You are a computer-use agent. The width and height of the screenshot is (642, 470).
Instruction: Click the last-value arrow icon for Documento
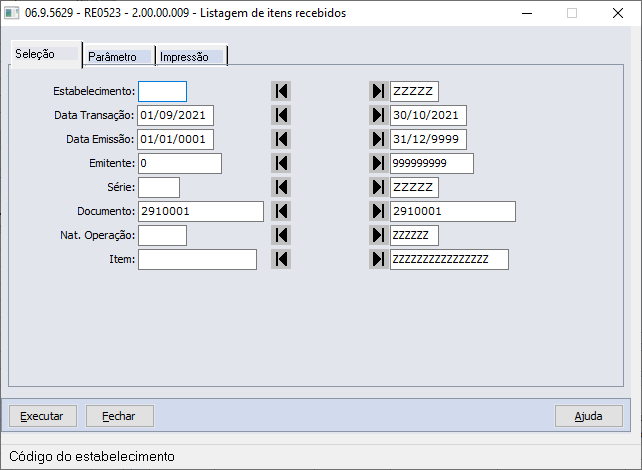[379, 211]
